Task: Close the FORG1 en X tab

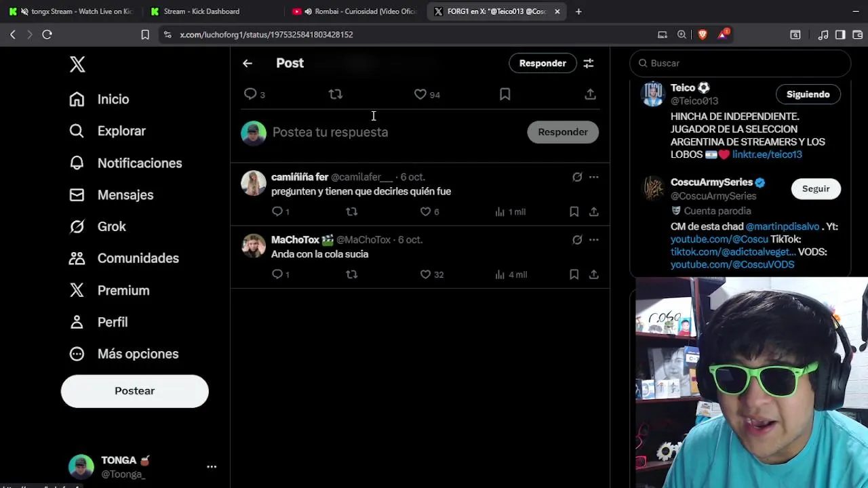Action: [557, 12]
